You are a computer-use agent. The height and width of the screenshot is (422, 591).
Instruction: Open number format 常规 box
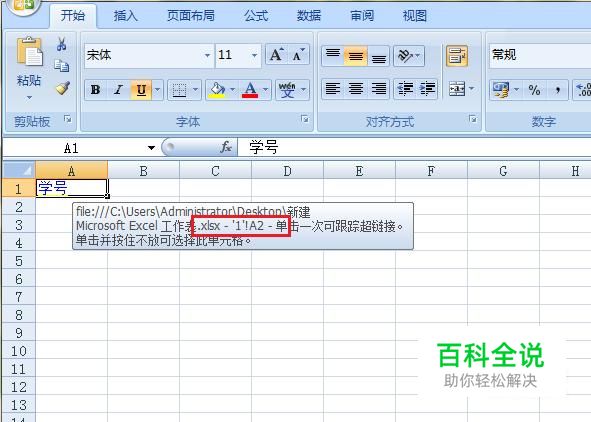pos(540,55)
